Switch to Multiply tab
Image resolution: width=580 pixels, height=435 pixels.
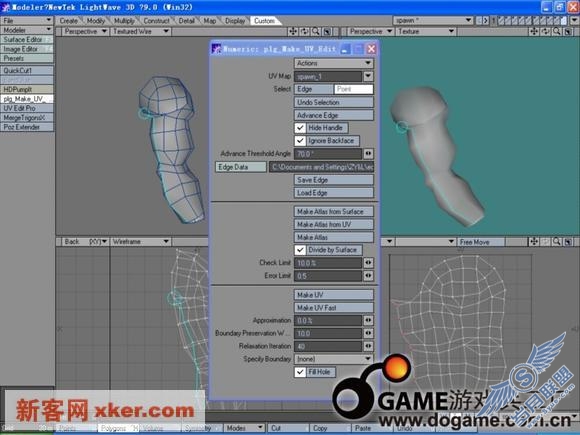tap(124, 21)
